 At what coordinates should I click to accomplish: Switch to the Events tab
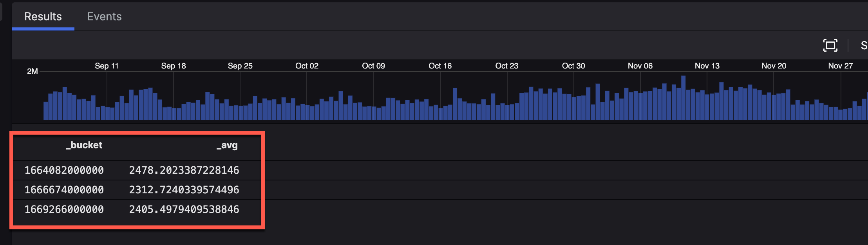[104, 16]
